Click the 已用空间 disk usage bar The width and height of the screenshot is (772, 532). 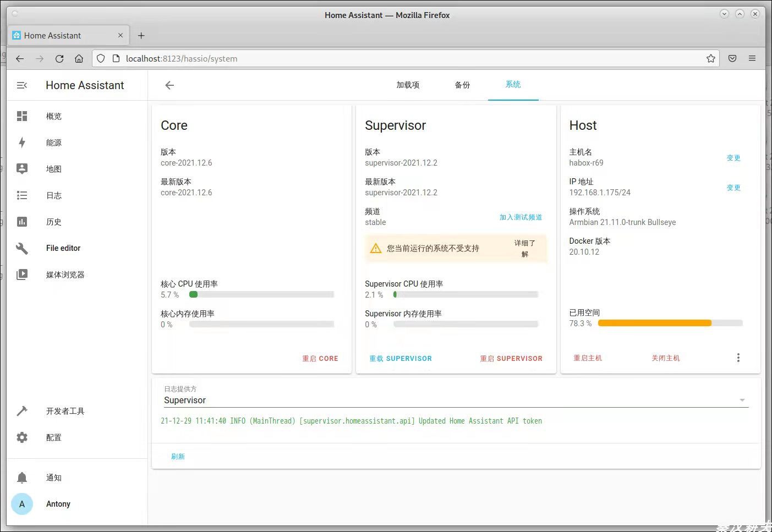point(670,323)
